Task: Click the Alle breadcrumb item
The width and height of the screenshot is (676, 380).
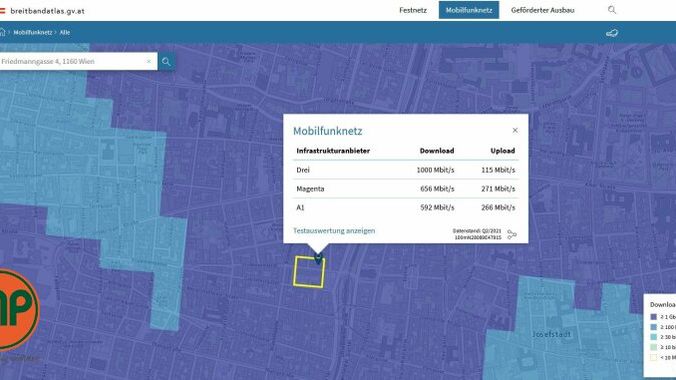Action: [65, 32]
